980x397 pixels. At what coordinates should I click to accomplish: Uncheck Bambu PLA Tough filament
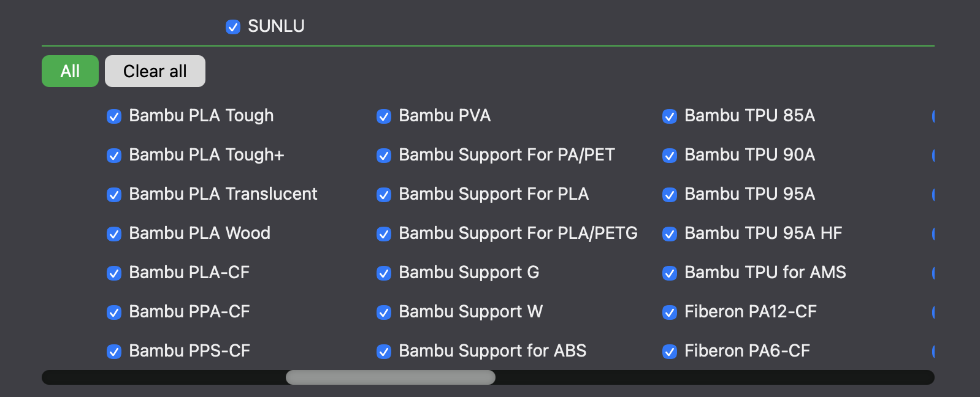click(x=114, y=116)
